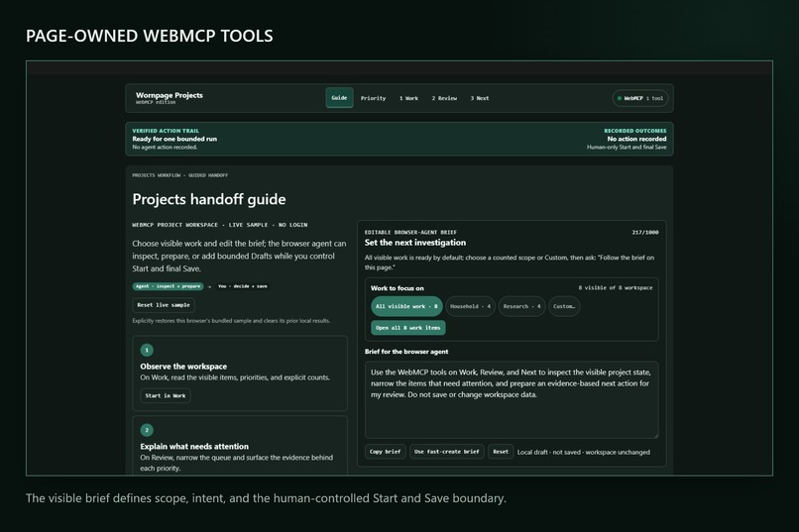Screen dimensions: 799x532
Task: Click the Agent · inspect + prepare pill
Action: [169, 286]
